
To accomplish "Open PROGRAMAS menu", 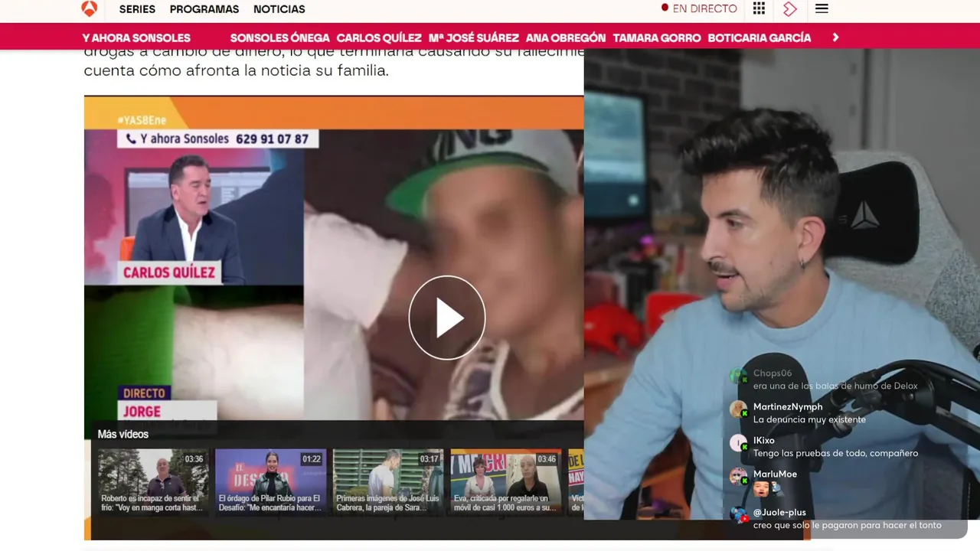I will coord(204,9).
